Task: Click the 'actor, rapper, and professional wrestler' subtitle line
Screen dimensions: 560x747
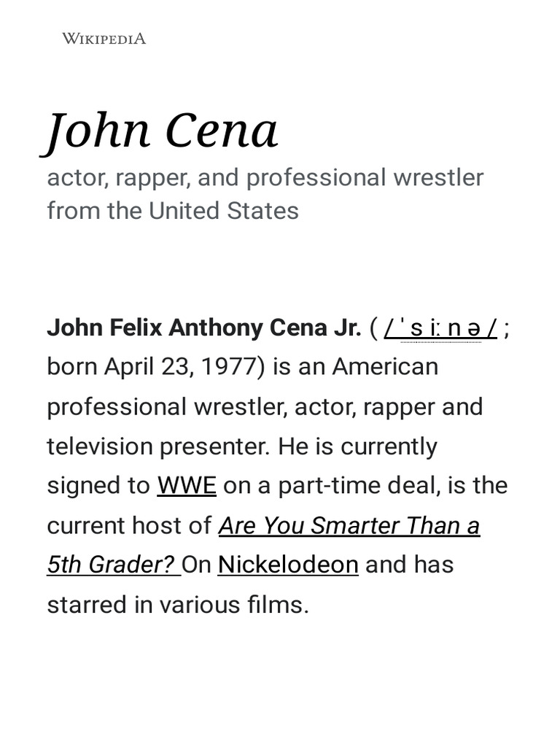Action: click(265, 177)
